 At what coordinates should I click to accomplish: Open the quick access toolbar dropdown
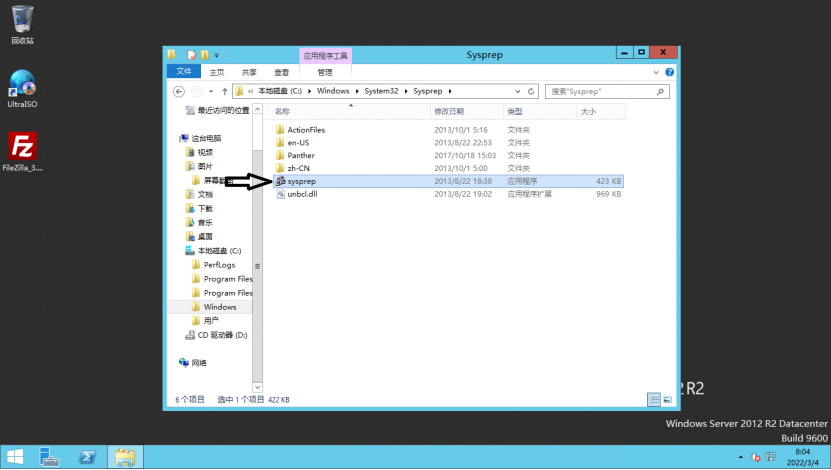click(217, 55)
